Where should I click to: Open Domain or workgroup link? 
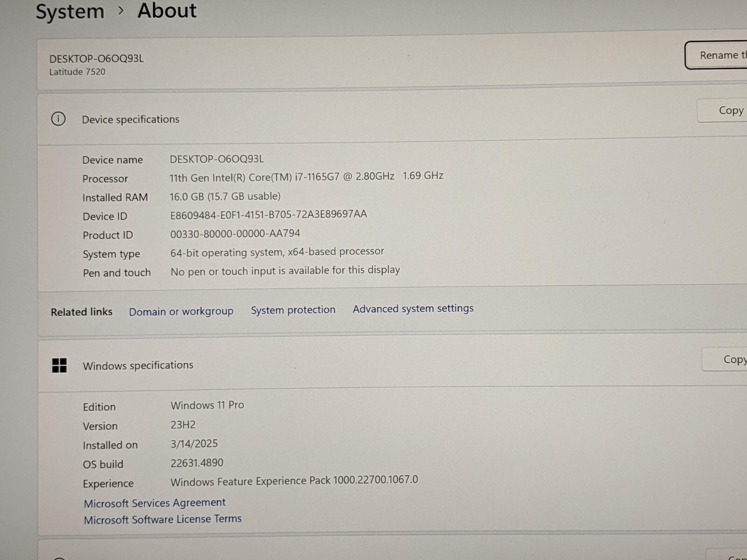point(181,311)
